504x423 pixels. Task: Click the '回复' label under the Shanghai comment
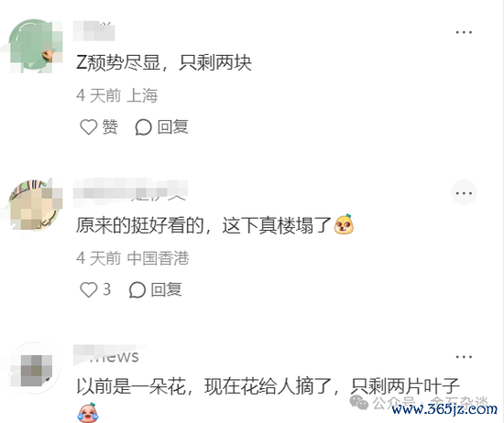click(172, 127)
